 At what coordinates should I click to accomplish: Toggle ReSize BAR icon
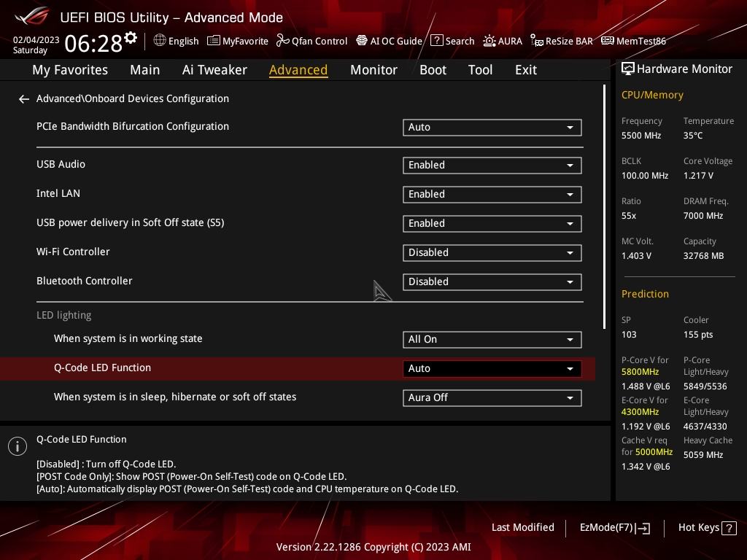pos(536,41)
